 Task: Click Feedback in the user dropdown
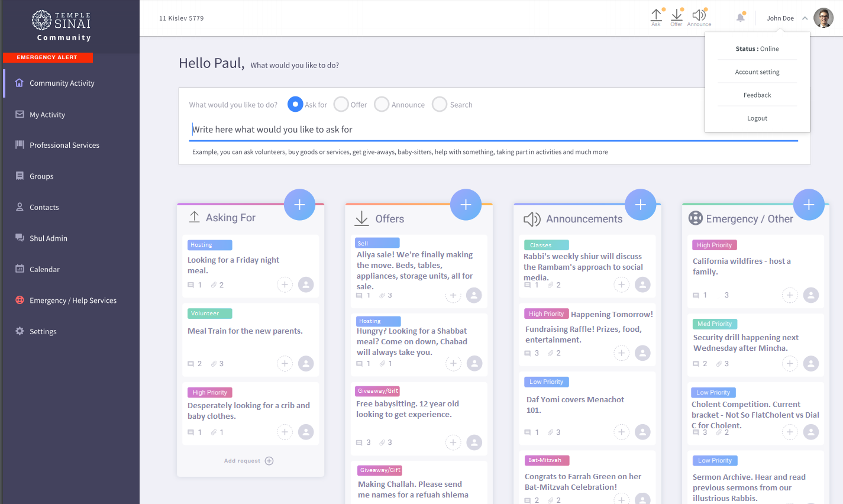coord(757,95)
